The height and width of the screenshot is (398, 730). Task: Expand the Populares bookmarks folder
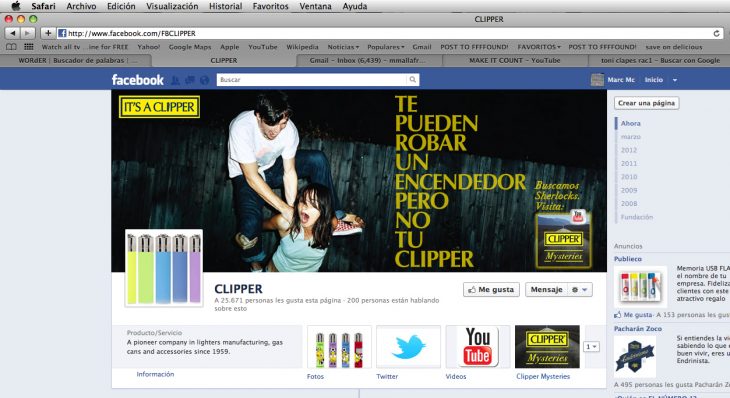point(385,47)
